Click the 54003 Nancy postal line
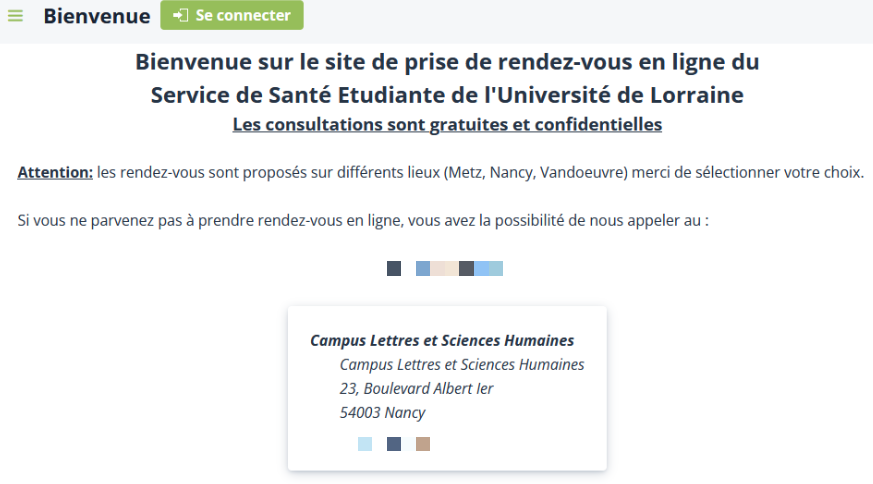The image size is (873, 484). [x=382, y=413]
